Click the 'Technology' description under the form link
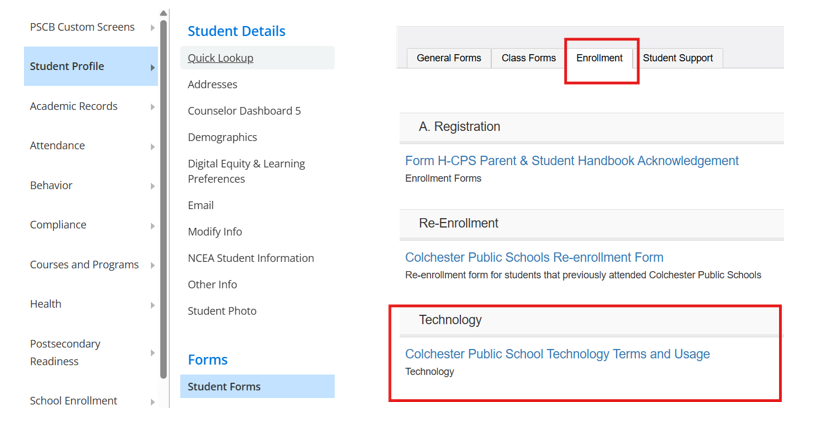Viewport: 817px width, 427px height. point(429,372)
